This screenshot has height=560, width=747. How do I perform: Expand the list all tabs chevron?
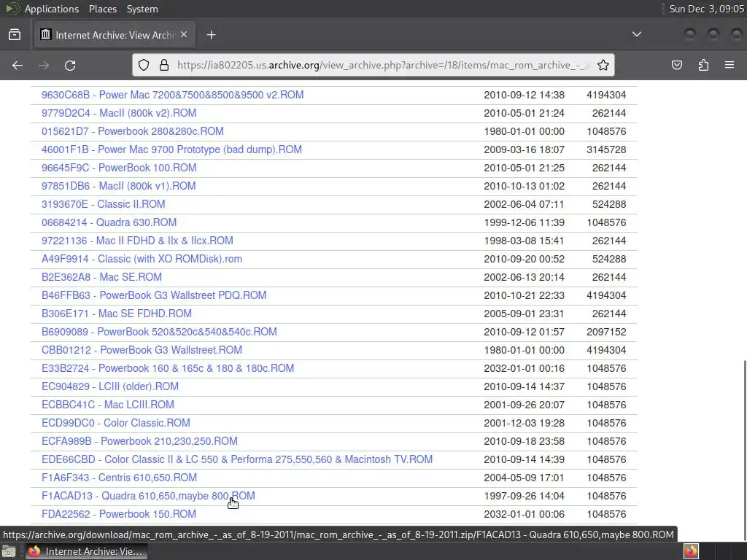[x=636, y=34]
